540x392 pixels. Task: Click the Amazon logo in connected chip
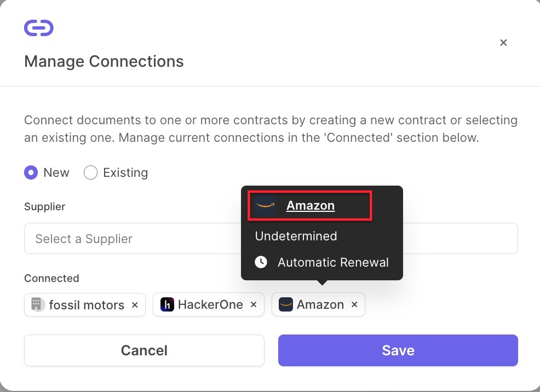(286, 304)
